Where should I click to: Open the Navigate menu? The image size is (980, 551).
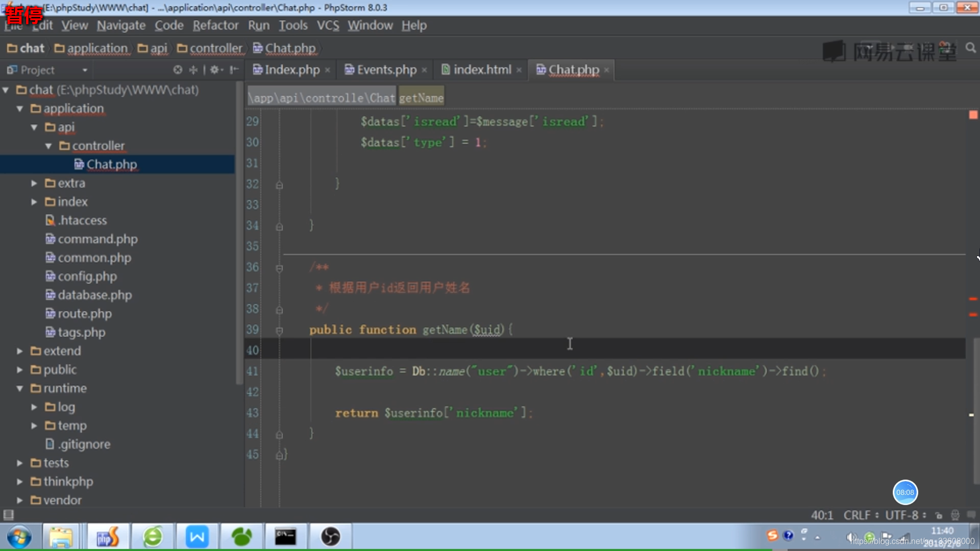[121, 26]
